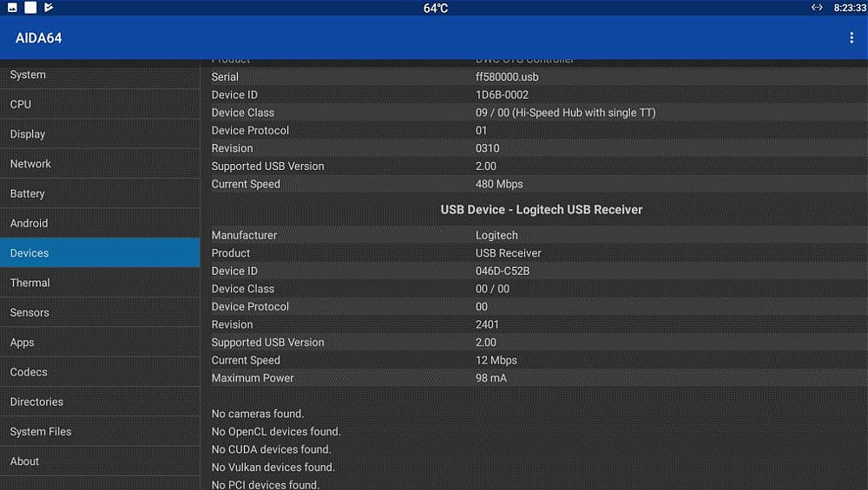Open the Apps section
Viewport: 868px width, 490px height.
click(100, 343)
